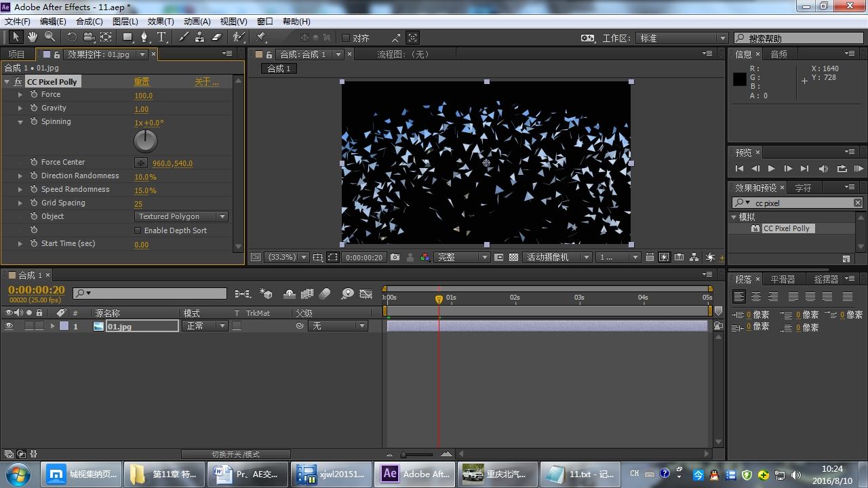Toggle the Gravity stopwatch
This screenshot has width=868, height=488.
[x=33, y=108]
